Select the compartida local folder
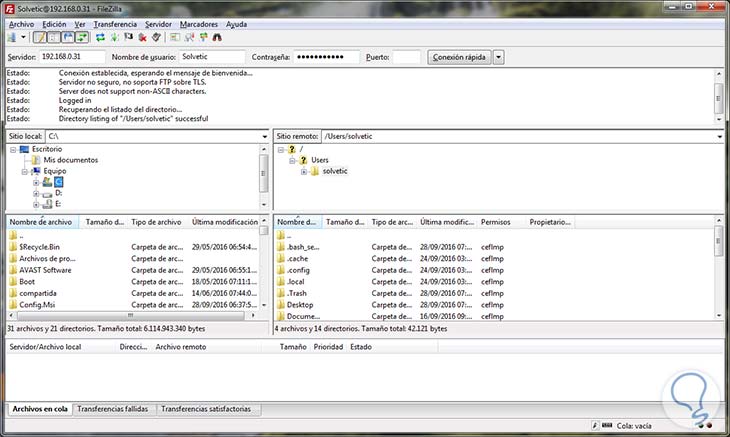The width and height of the screenshot is (730, 437). [37, 294]
